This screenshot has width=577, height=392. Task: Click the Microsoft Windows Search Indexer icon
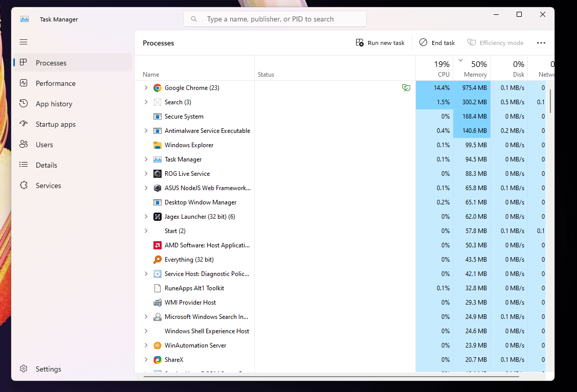pos(158,317)
